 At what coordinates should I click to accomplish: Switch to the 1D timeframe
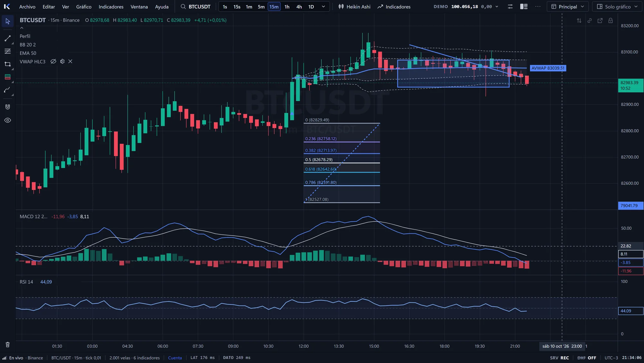coord(311,7)
